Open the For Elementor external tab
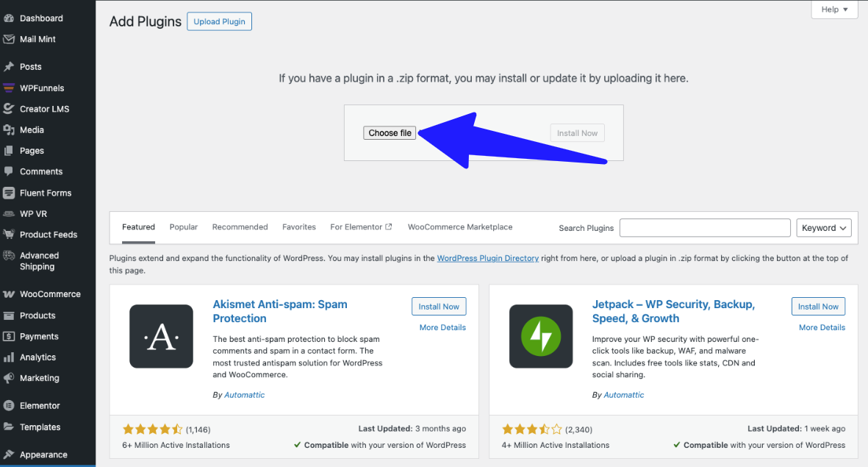Viewport: 868px width, 467px height. (361, 227)
